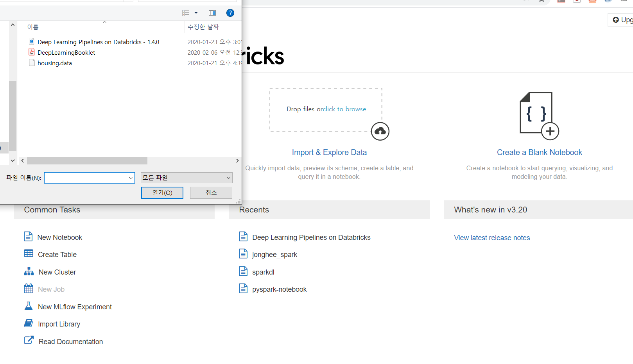Viewport: 633px width, 364px height.
Task: Click the Import Library book icon
Action: pos(29,323)
